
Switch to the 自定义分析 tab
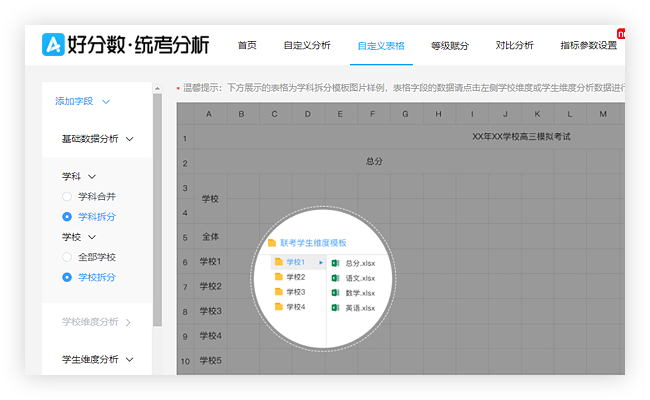[x=307, y=45]
